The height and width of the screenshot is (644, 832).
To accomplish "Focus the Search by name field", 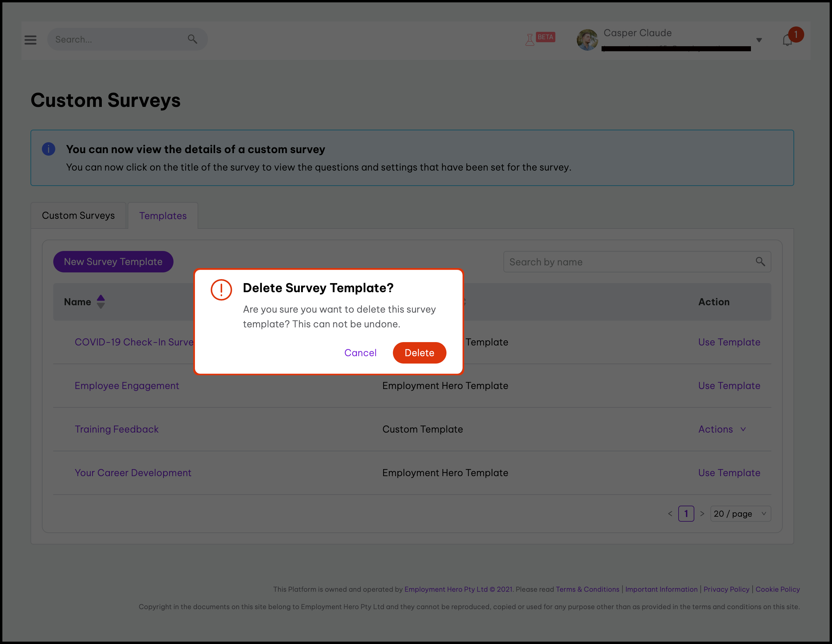I will coord(629,262).
